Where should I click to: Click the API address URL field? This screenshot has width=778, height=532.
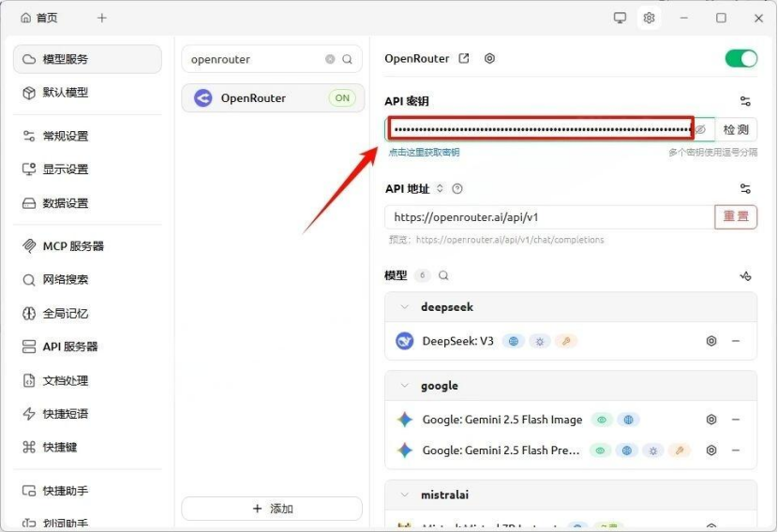(x=549, y=217)
